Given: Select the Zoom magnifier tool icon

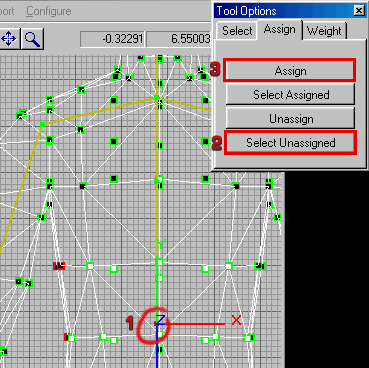Looking at the screenshot, I should (32, 39).
